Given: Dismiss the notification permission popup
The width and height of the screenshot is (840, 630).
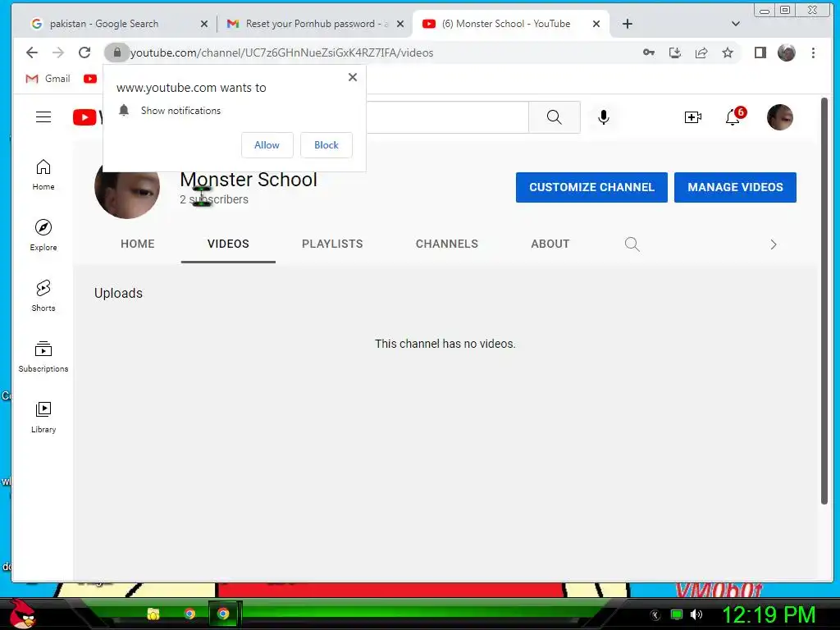Looking at the screenshot, I should coord(353,77).
